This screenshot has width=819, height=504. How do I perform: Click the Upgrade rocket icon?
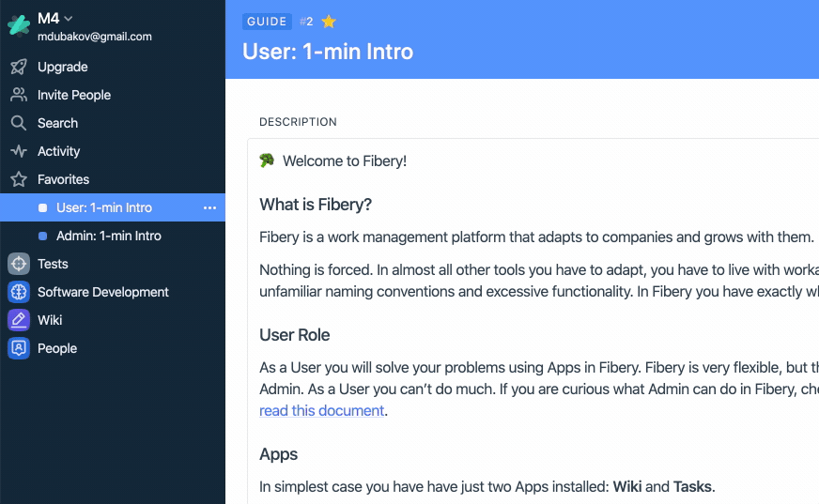tap(19, 67)
